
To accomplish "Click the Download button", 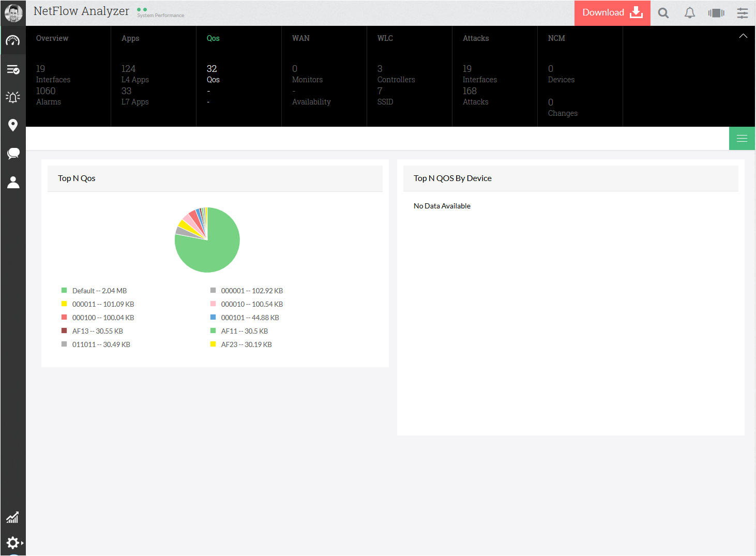I will tap(612, 13).
